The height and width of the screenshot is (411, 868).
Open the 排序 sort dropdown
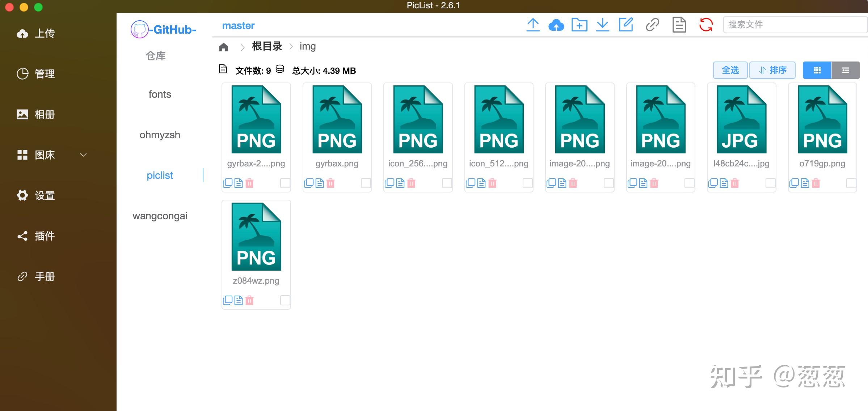(x=772, y=70)
